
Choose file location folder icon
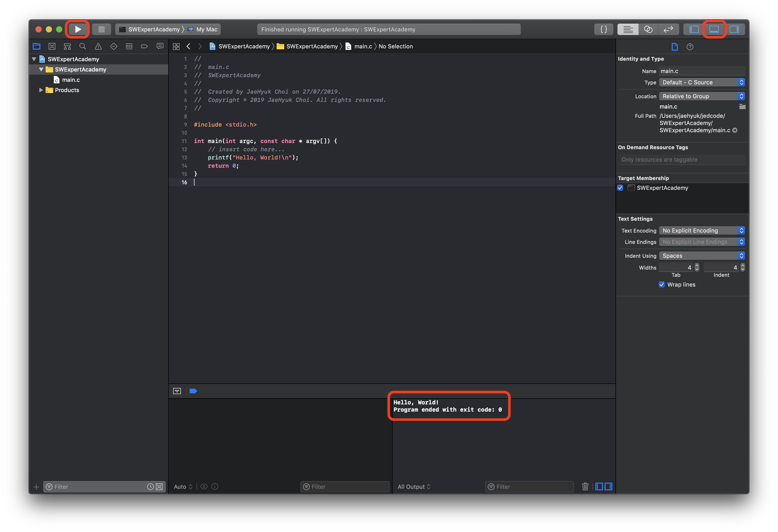742,107
